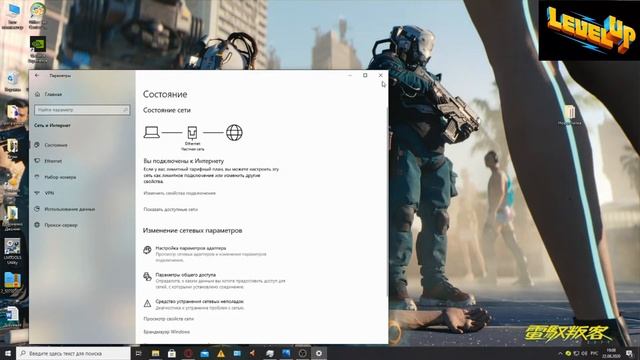640x360 pixels.
Task: Open Microsoft Store from the taskbar
Action: coord(172,353)
